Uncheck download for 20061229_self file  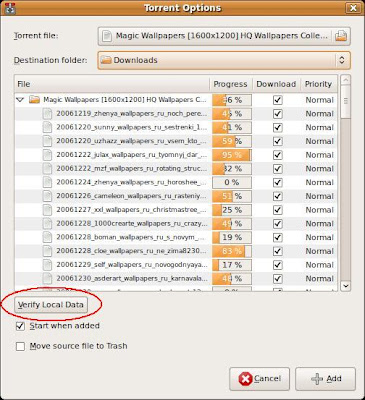point(277,265)
